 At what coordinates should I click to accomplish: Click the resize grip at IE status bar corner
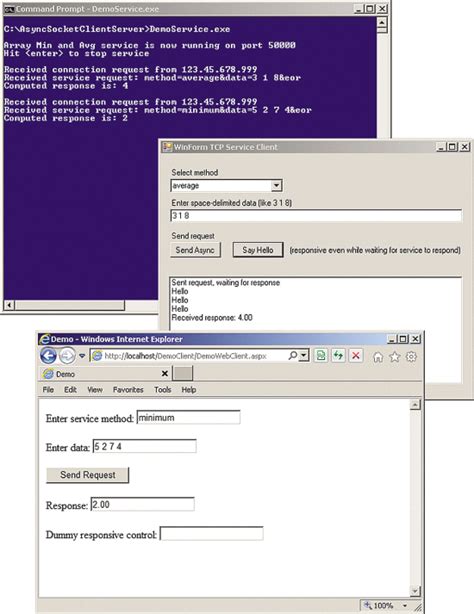(418, 607)
